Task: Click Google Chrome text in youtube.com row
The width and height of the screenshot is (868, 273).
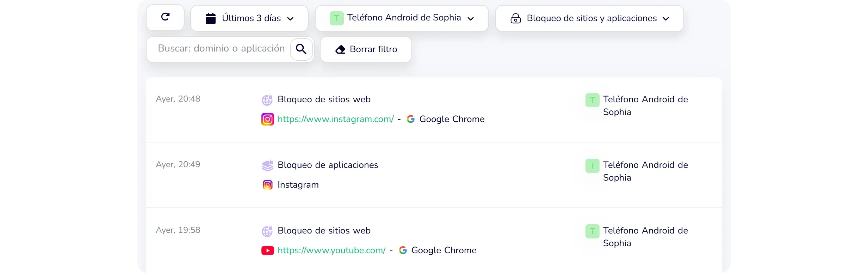Action: click(x=444, y=250)
